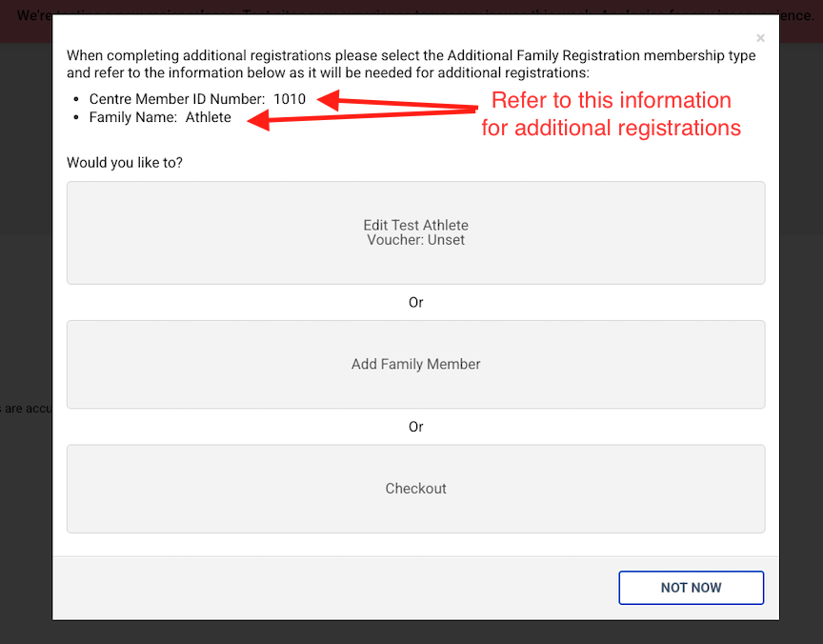Click the "Or" separator above Checkout
Viewport: 823px width, 644px height.
(x=415, y=427)
